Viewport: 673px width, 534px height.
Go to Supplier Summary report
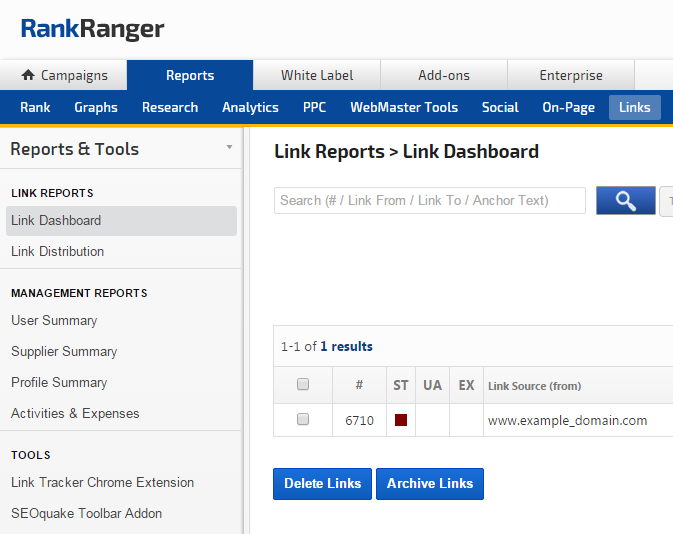[64, 351]
